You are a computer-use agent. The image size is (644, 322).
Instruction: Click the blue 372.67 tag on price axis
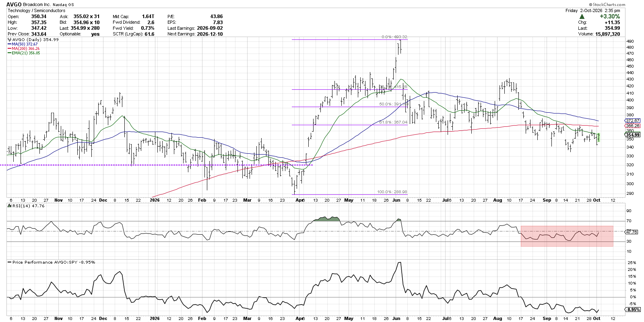(632, 121)
